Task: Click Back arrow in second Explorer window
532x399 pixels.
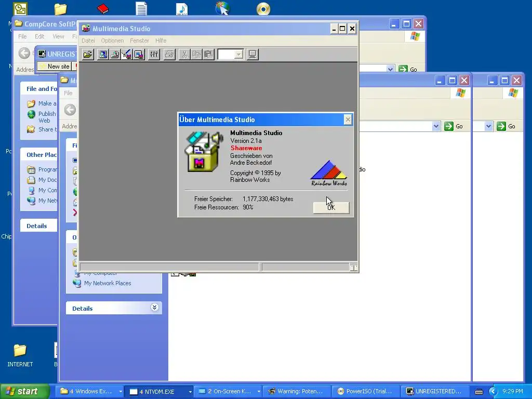Action: (x=70, y=110)
